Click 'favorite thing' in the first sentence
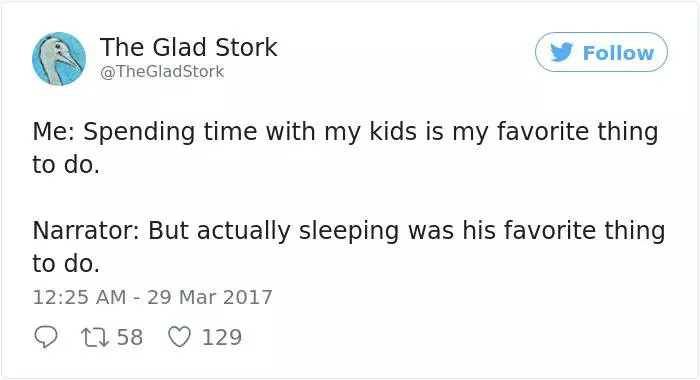The image size is (700, 380). [x=577, y=133]
